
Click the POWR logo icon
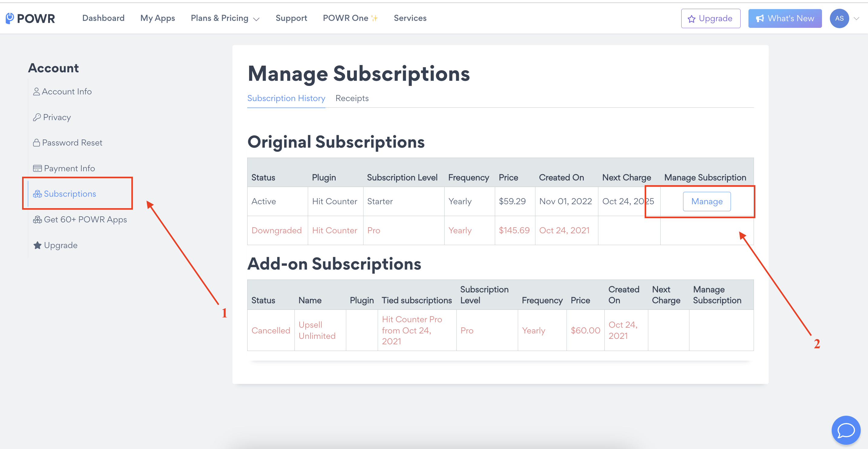[10, 18]
